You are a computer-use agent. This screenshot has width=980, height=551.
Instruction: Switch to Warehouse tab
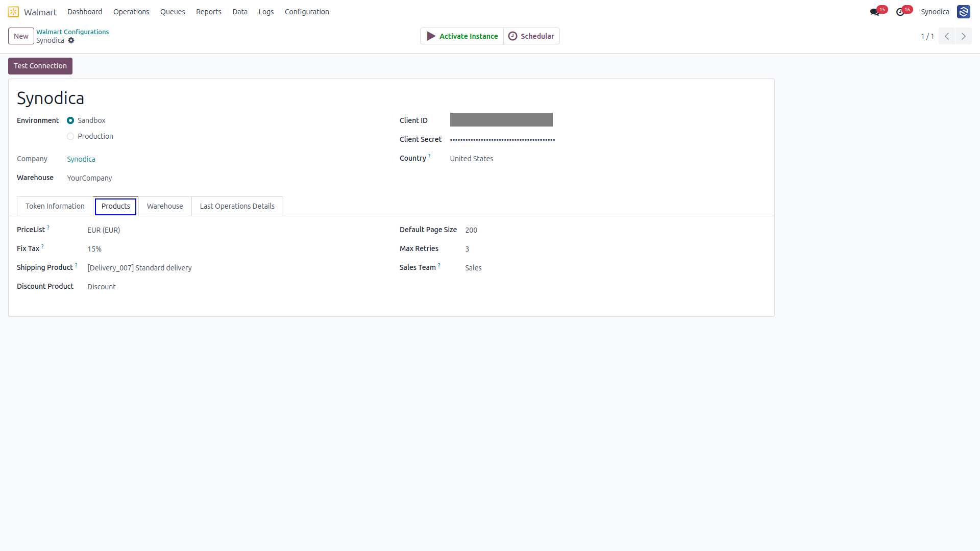(x=165, y=206)
